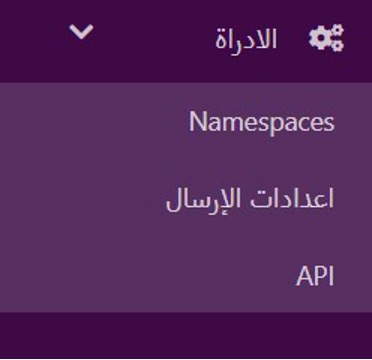Hide submenu via the white chevron
Image resolution: width=372 pixels, height=360 pixels.
click(x=81, y=32)
